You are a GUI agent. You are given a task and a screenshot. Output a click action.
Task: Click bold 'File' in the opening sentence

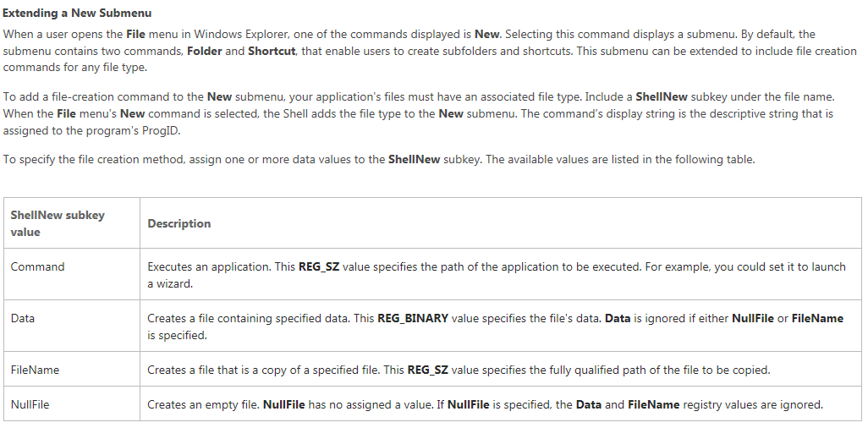(x=135, y=34)
